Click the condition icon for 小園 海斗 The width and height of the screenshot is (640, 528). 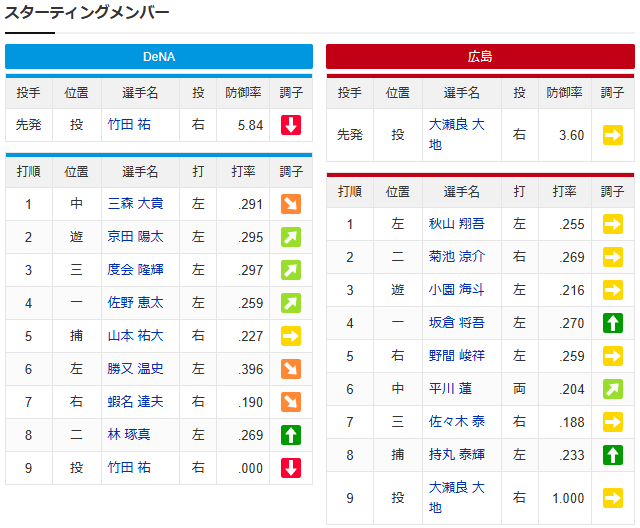613,290
